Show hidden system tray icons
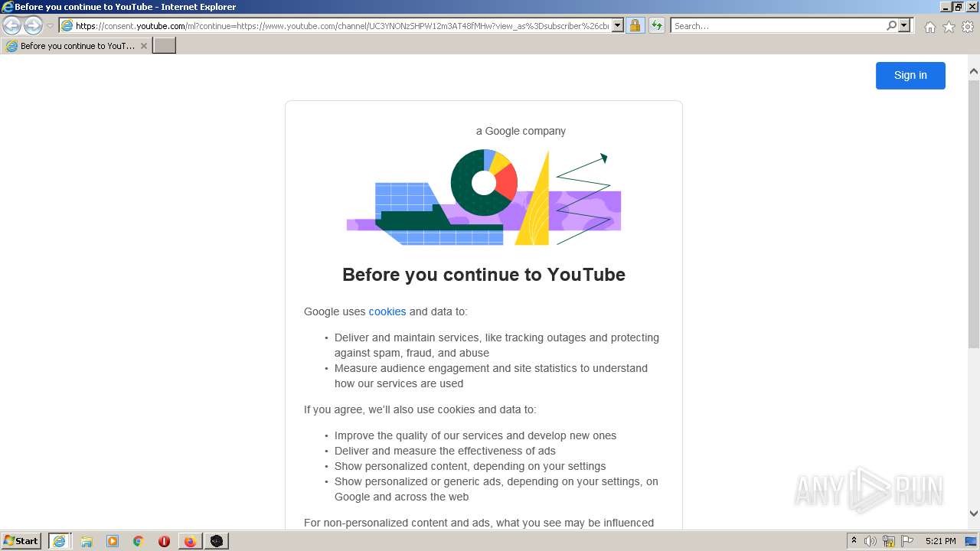 (854, 541)
